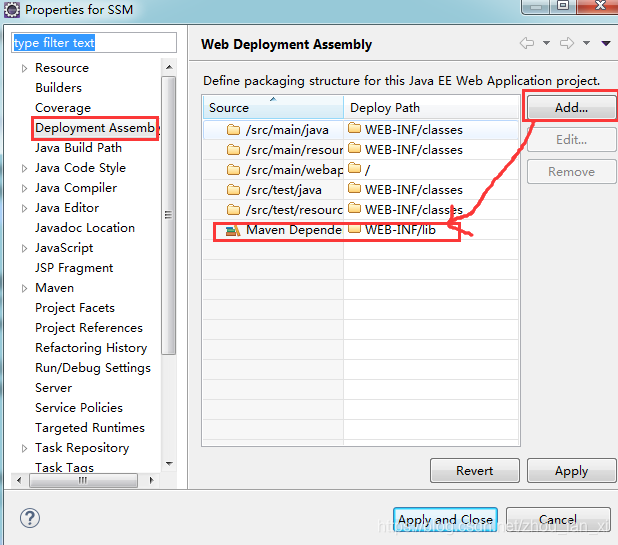Expand the Java Editor node
618x545 pixels.
pos(24,208)
